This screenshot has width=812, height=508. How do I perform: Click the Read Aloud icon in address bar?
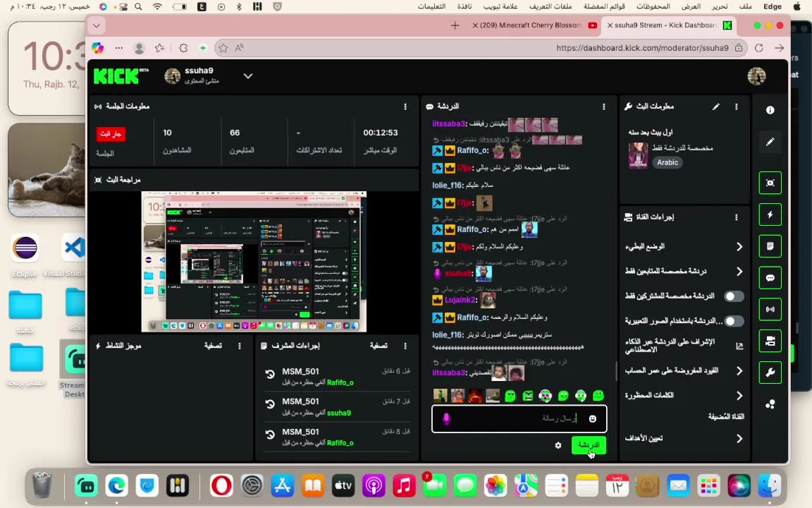coord(239,48)
